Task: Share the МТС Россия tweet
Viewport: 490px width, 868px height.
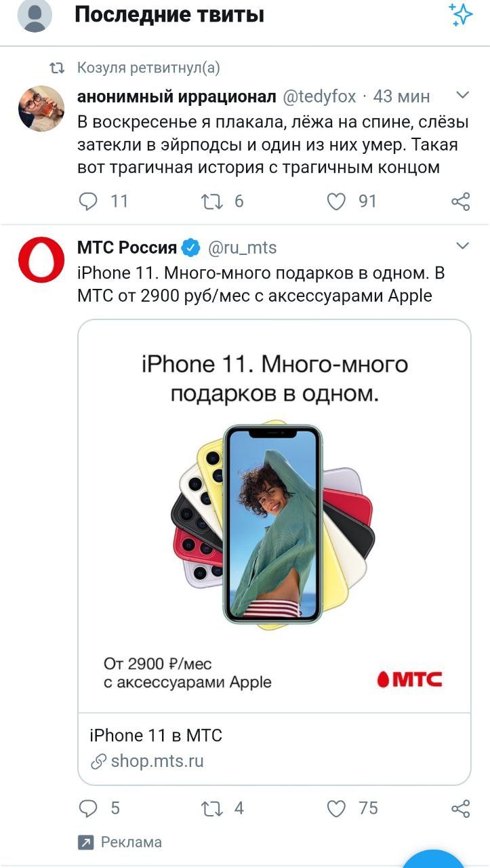Action: (x=461, y=808)
